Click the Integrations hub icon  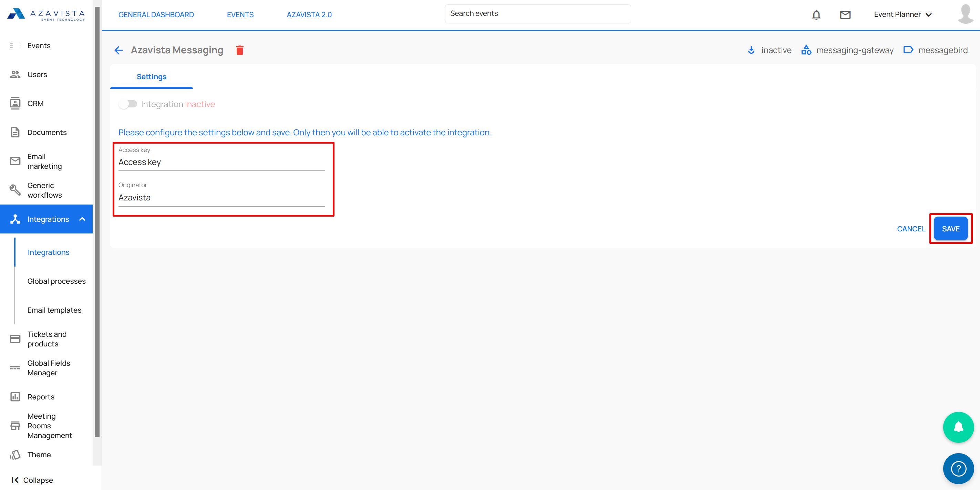coord(15,219)
